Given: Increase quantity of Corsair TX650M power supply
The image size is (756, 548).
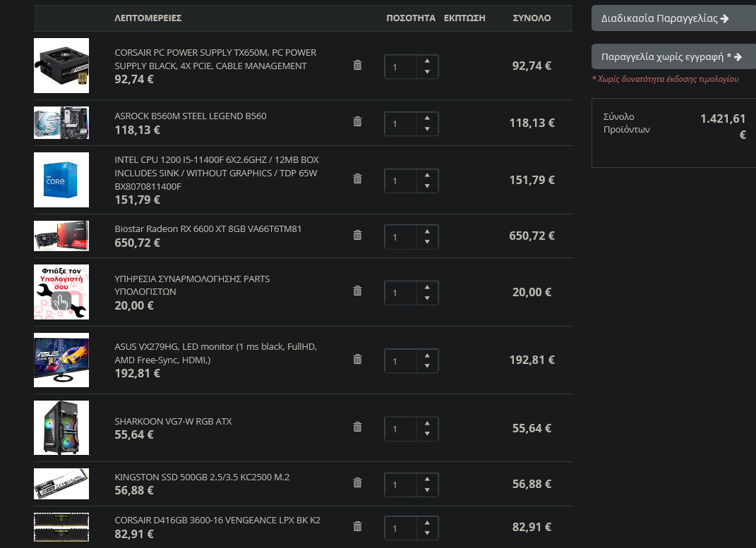Looking at the screenshot, I should pos(427,61).
